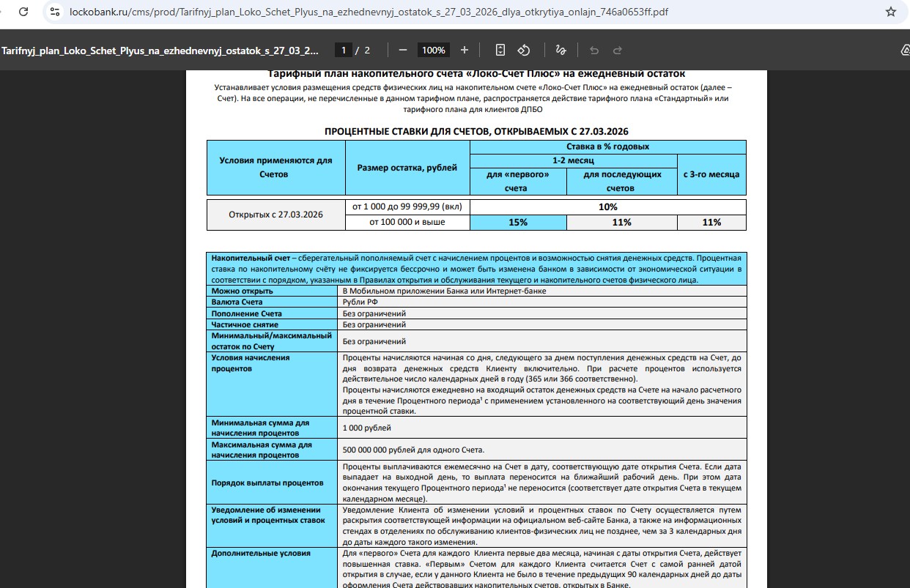Zoom out the PDF with minus button
This screenshot has width=910, height=588.
point(403,50)
